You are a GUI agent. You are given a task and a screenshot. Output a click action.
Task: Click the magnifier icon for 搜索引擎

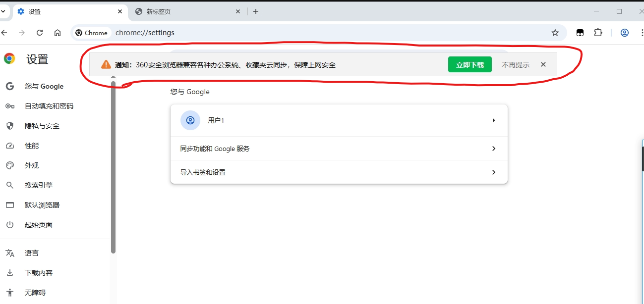[10, 185]
